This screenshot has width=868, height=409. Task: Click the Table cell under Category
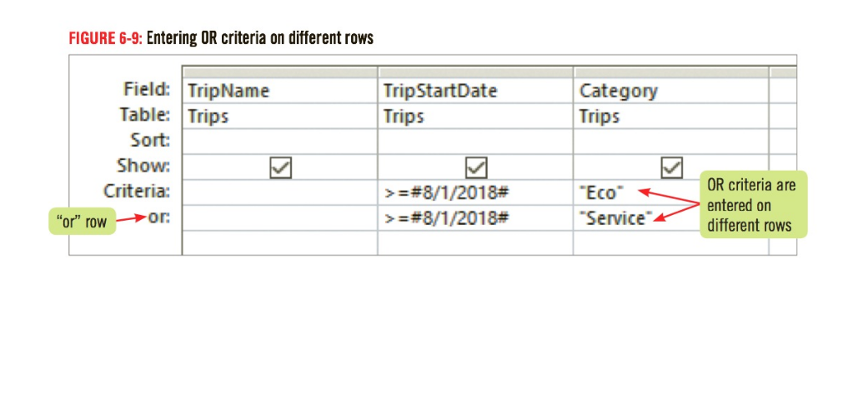[x=671, y=116]
